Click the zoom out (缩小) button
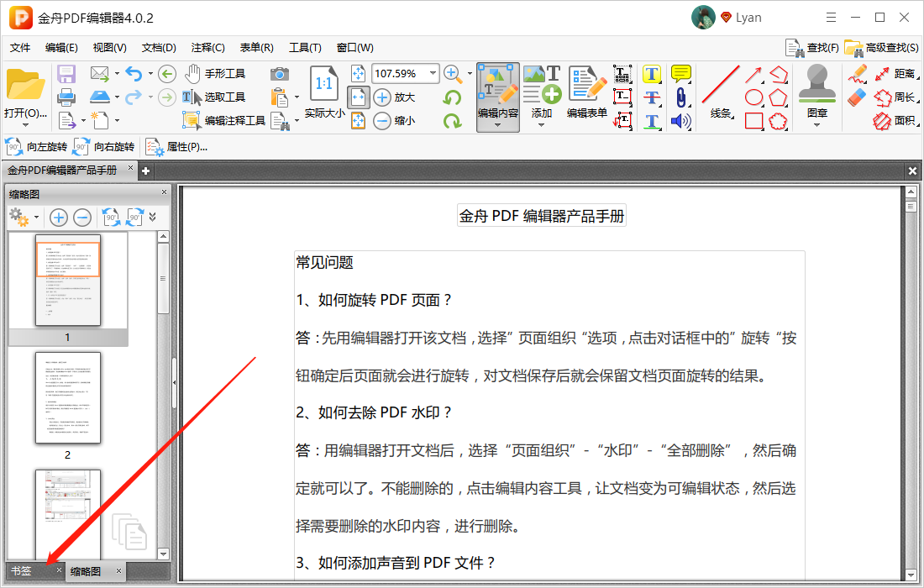The width and height of the screenshot is (924, 588). point(395,121)
